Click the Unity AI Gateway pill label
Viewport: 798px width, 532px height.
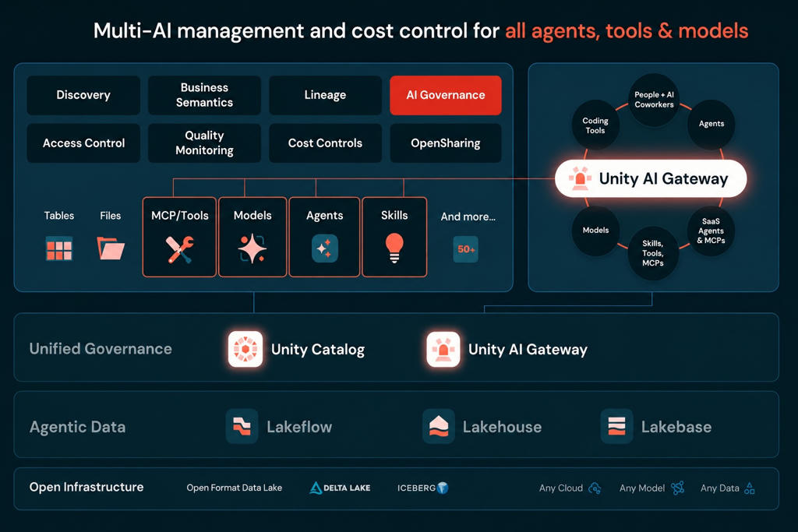tap(663, 178)
